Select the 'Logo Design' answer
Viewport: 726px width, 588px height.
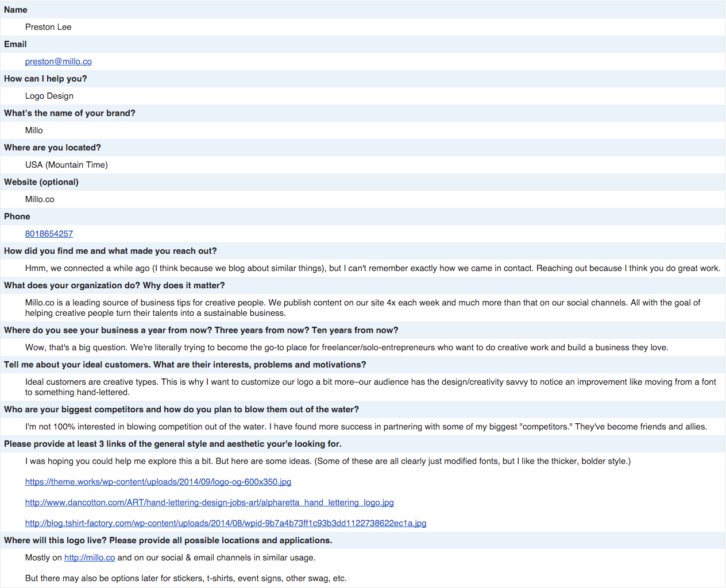tap(49, 96)
